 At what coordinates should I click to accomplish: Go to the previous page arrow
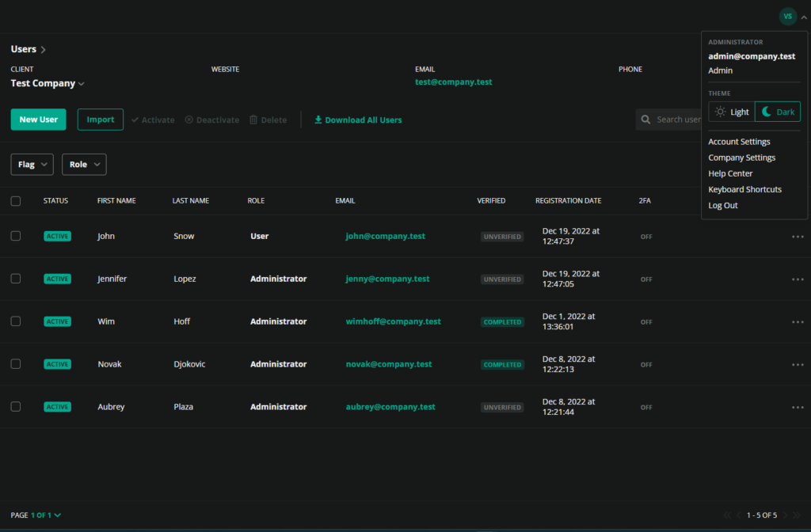(739, 515)
